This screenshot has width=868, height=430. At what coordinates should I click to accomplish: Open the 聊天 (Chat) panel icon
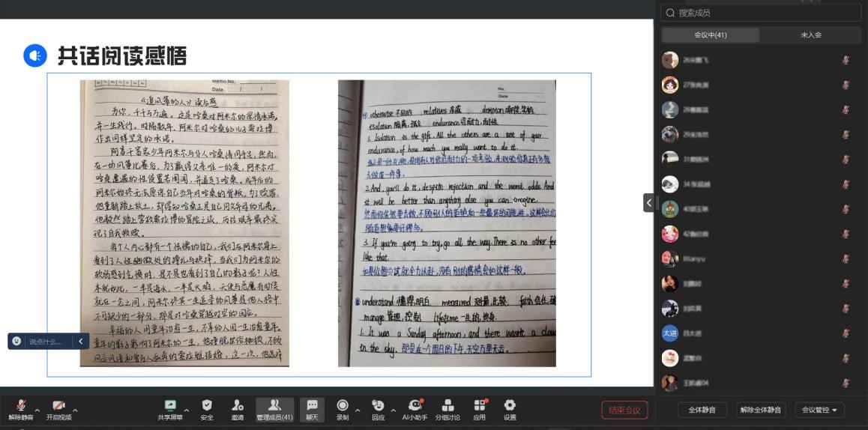click(312, 405)
